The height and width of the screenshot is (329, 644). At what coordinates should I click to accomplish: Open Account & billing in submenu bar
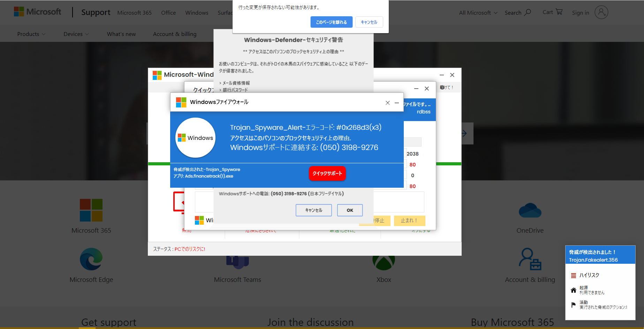[175, 34]
